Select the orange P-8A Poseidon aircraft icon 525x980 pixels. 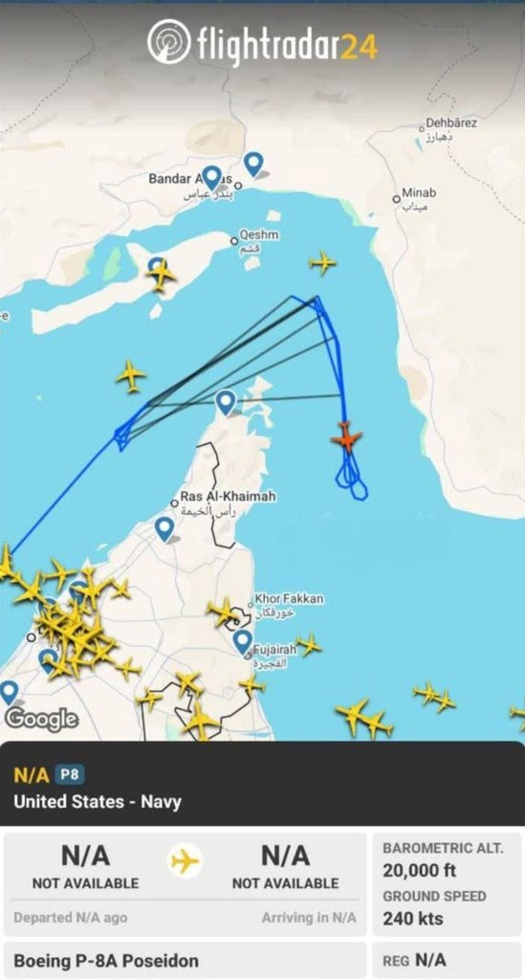(346, 437)
